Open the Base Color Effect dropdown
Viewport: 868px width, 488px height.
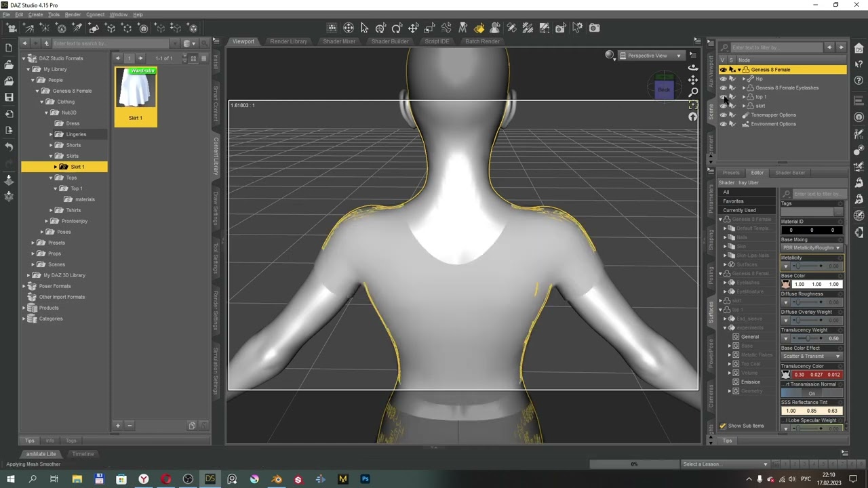[x=811, y=357]
